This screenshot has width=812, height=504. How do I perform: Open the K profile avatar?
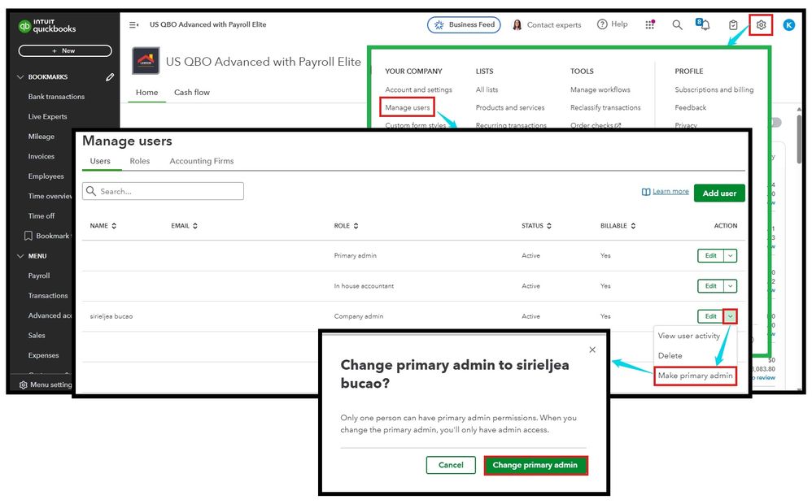788,25
